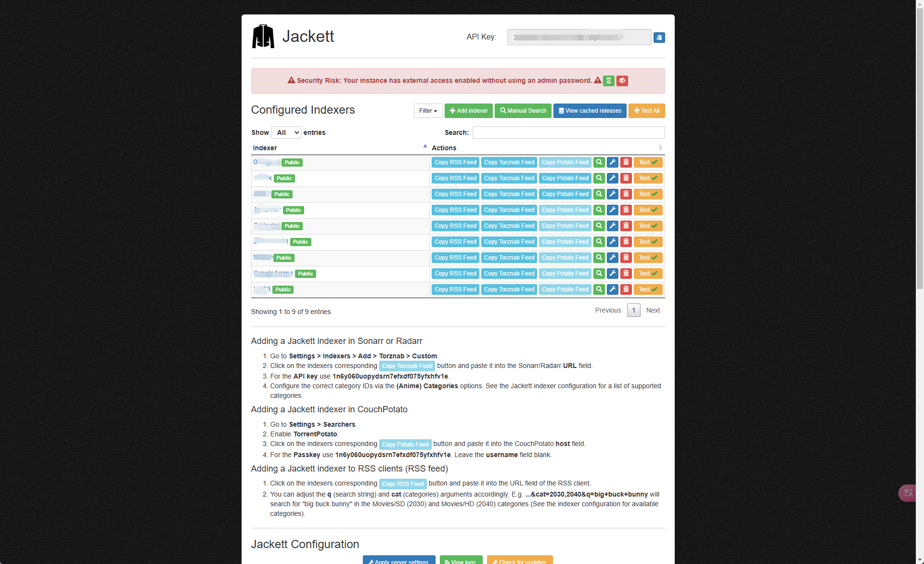Search the first indexer row via magnifier icon

599,162
